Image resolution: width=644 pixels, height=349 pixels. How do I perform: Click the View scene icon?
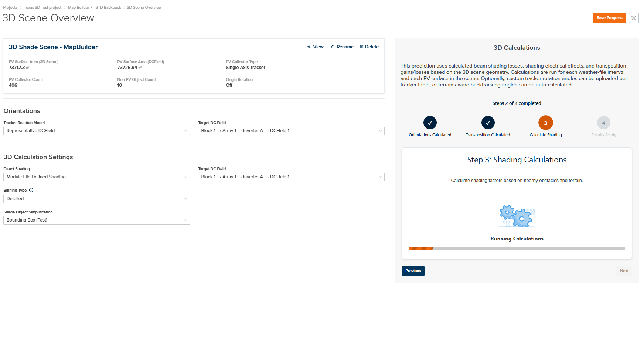coord(309,47)
